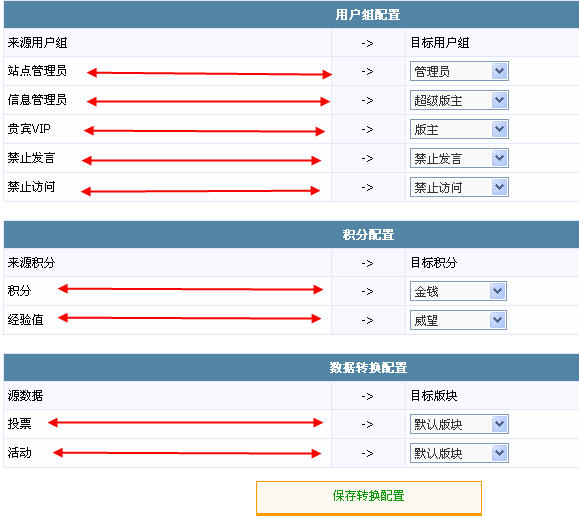Open the 版主 dropdown for 贵宾VIP
The height and width of the screenshot is (516, 579).
(459, 129)
